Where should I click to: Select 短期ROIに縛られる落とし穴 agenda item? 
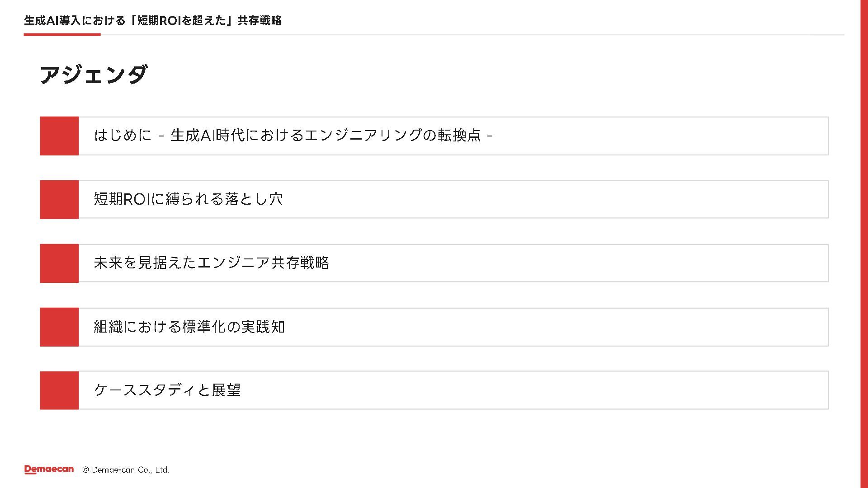pyautogui.click(x=188, y=199)
